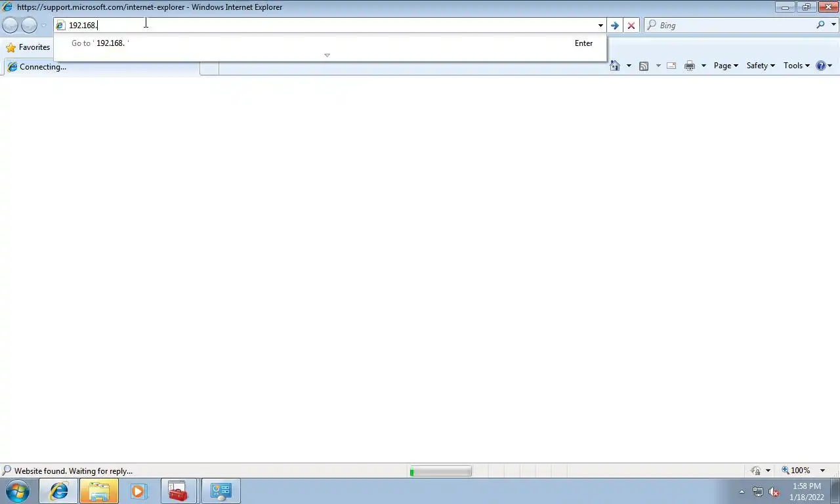This screenshot has height=504, width=840.
Task: Open the Favorites button
Action: [x=28, y=47]
